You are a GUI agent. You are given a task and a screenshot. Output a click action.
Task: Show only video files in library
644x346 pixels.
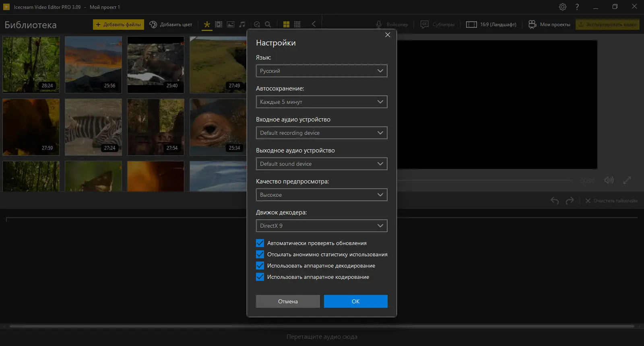click(x=219, y=25)
